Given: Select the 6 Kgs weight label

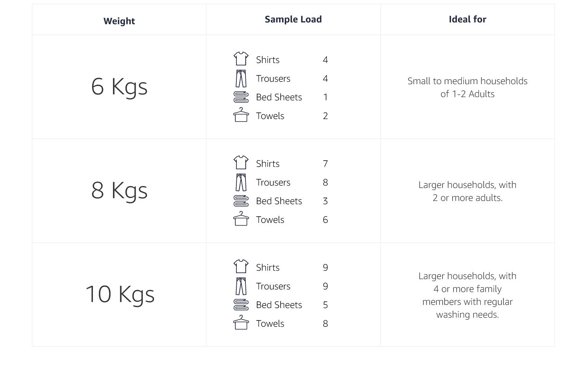Looking at the screenshot, I should [119, 87].
